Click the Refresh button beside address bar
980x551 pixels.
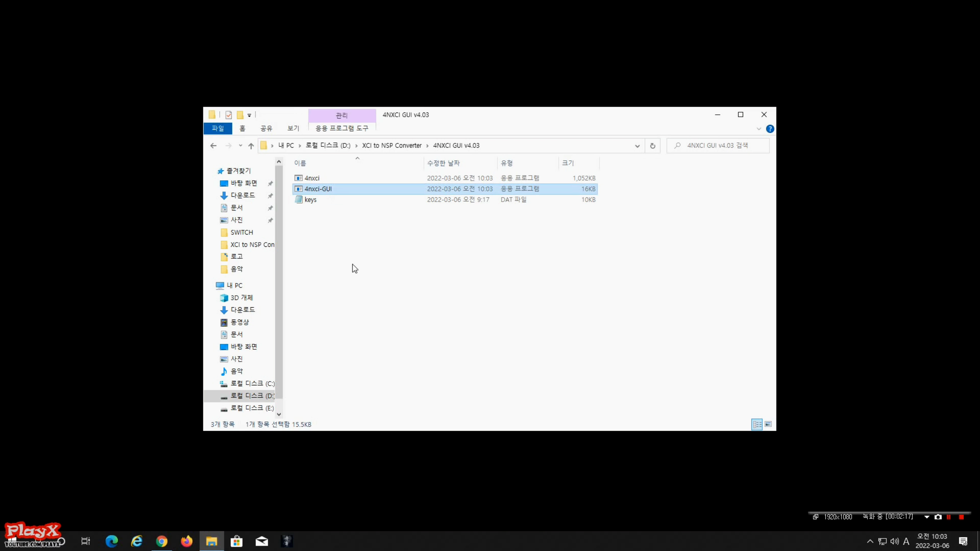pyautogui.click(x=652, y=146)
